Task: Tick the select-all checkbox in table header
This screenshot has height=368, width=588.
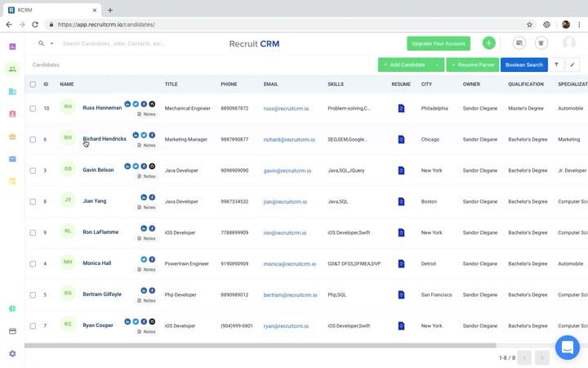Action: click(x=33, y=84)
